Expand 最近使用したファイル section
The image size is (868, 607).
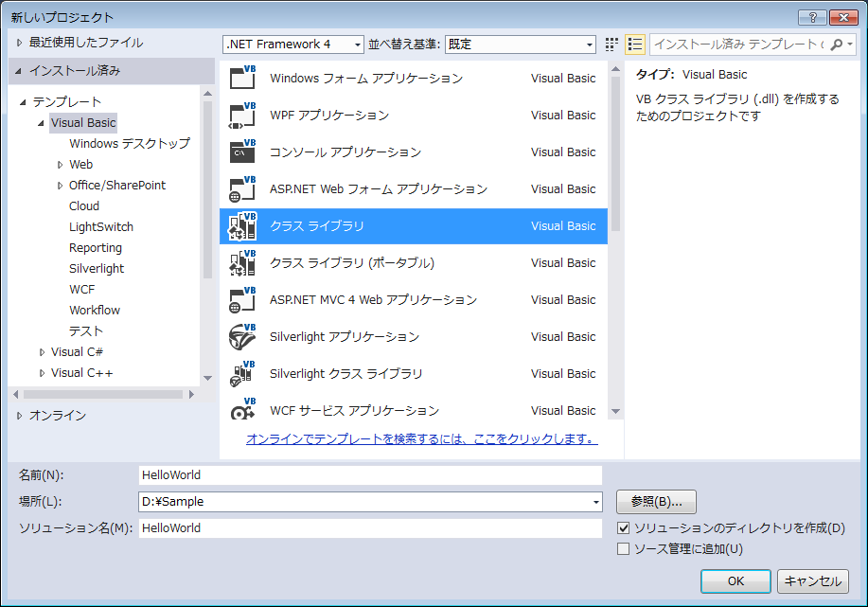tap(19, 43)
